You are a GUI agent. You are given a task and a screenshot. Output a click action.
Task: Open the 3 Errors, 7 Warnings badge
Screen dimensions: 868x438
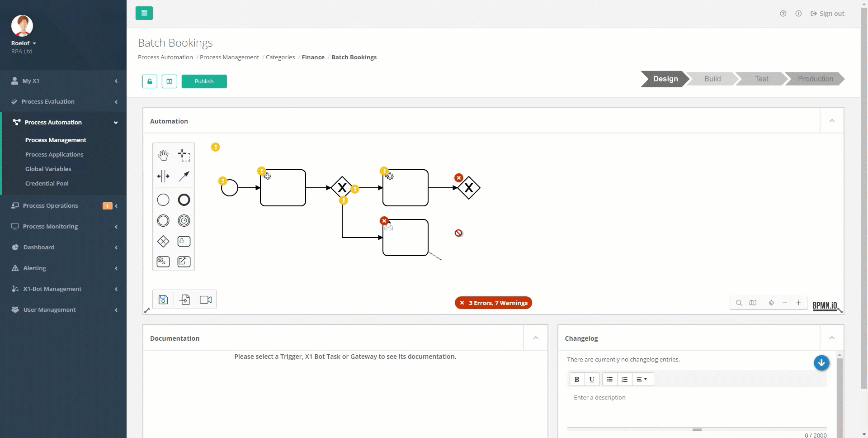pos(493,303)
